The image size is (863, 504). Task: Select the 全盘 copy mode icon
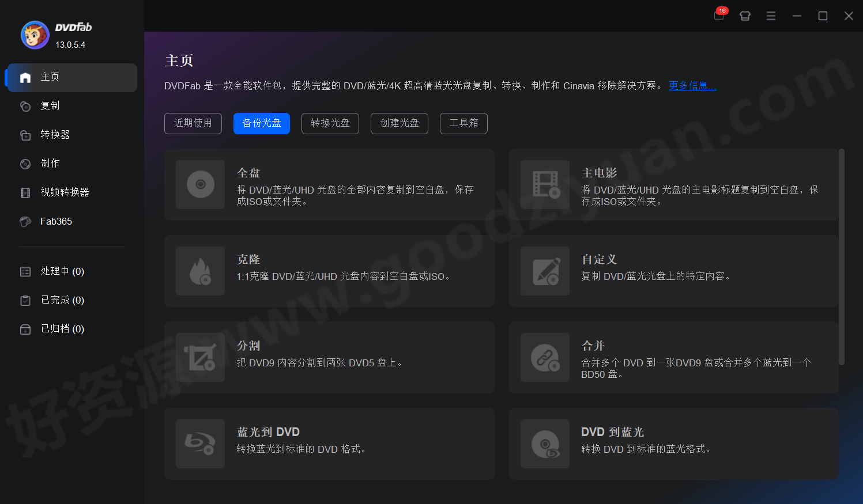click(200, 184)
